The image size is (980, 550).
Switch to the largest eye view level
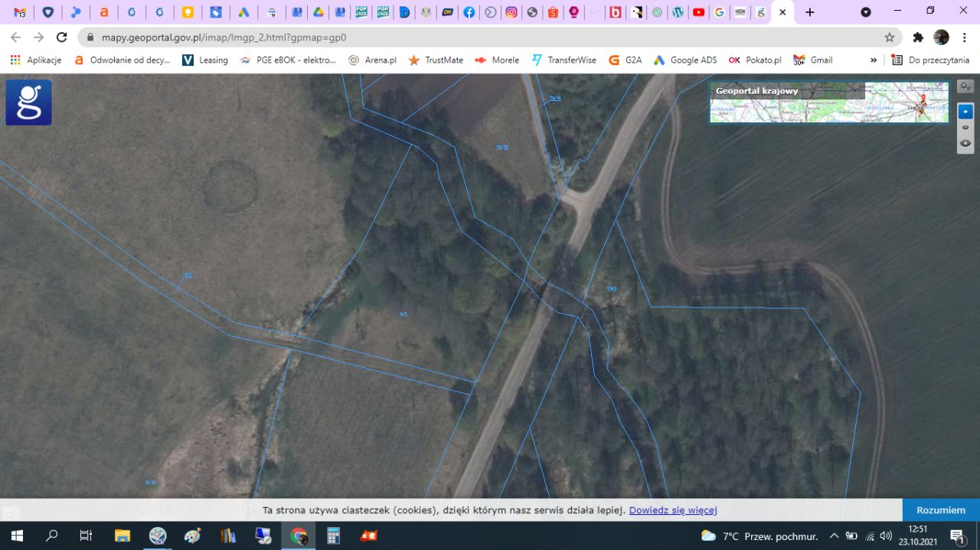[x=965, y=143]
